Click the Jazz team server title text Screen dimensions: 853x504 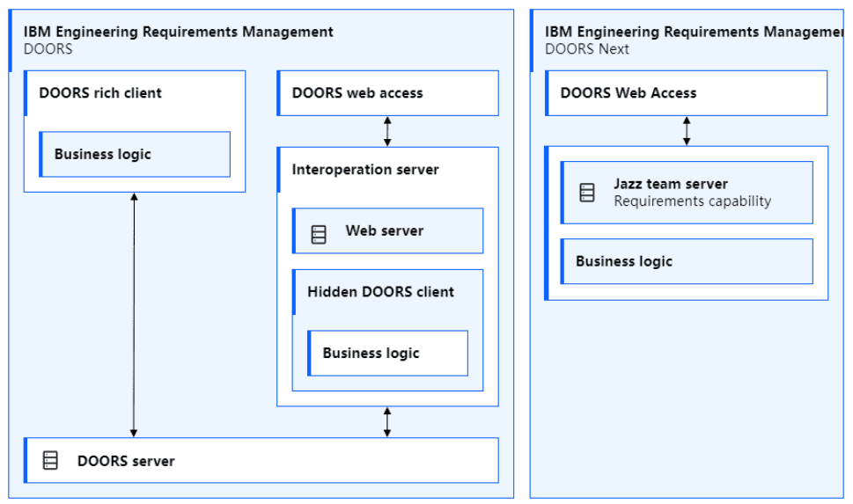tap(670, 184)
